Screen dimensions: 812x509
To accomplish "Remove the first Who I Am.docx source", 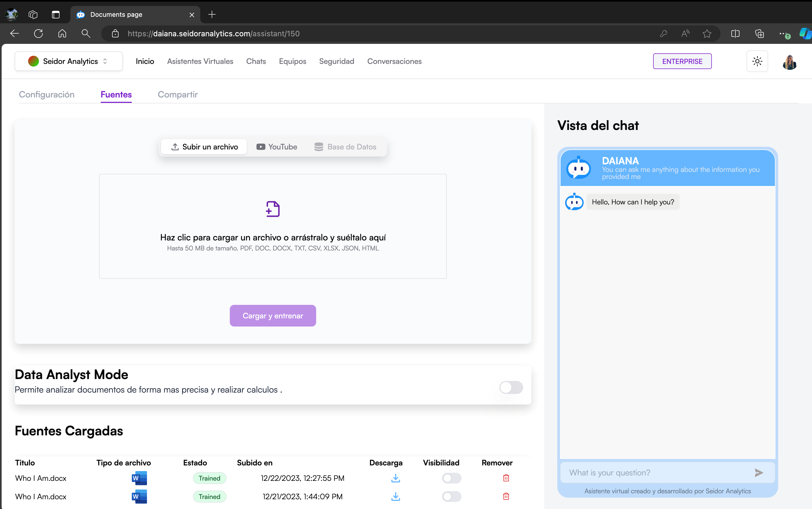I will coord(506,478).
